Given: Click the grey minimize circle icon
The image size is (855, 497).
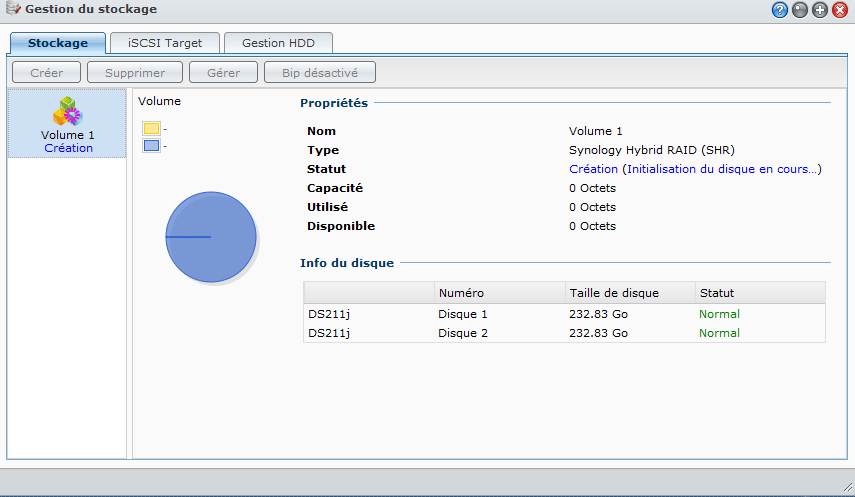Looking at the screenshot, I should [x=800, y=10].
